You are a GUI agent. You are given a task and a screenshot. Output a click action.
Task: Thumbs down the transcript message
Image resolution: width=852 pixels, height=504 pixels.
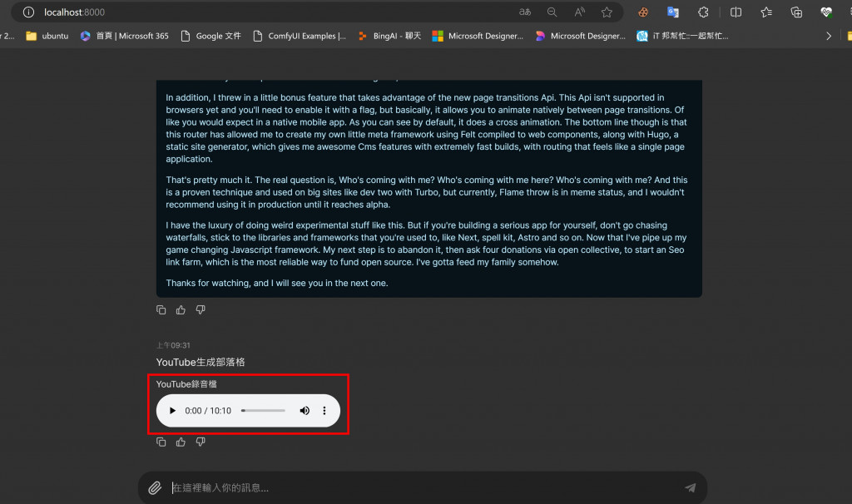tap(201, 309)
